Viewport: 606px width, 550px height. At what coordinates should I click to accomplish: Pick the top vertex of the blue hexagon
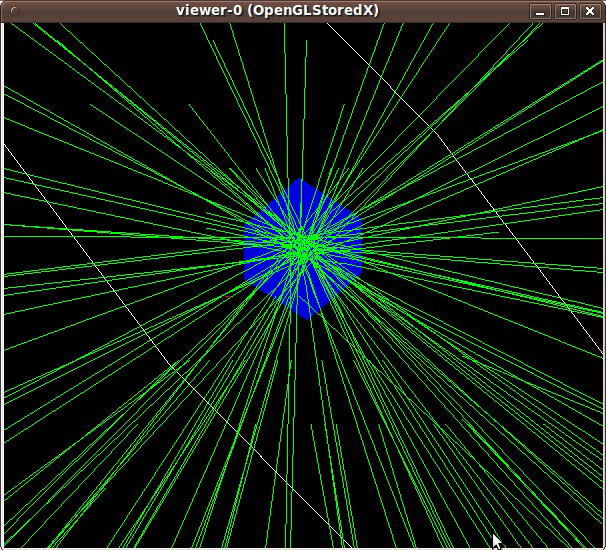click(301, 181)
